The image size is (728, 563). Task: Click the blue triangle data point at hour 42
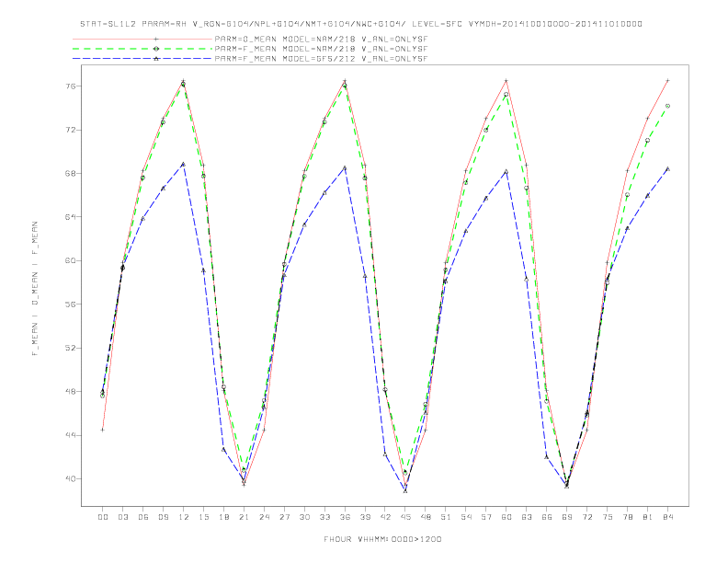click(385, 454)
